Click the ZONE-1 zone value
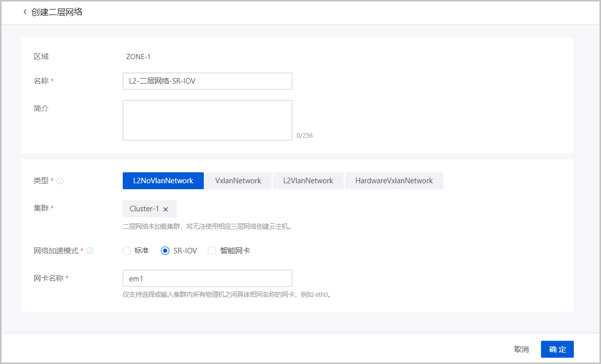The width and height of the screenshot is (601, 364). point(139,56)
